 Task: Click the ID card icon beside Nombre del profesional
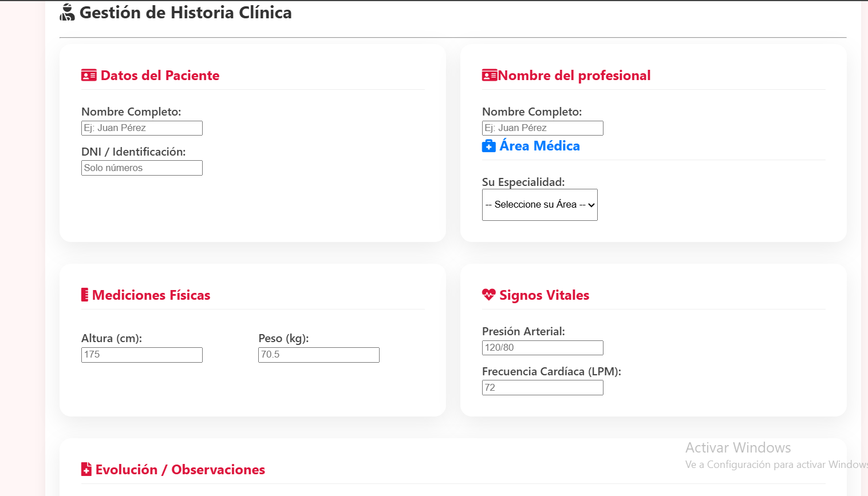point(489,74)
